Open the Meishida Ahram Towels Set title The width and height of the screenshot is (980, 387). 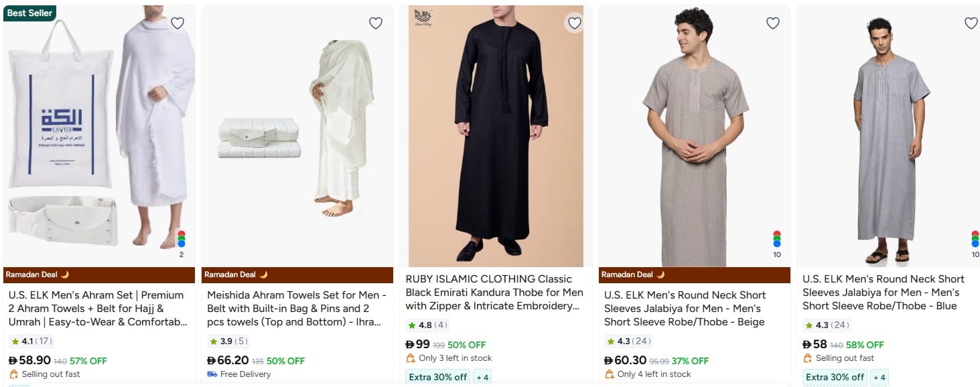point(296,308)
